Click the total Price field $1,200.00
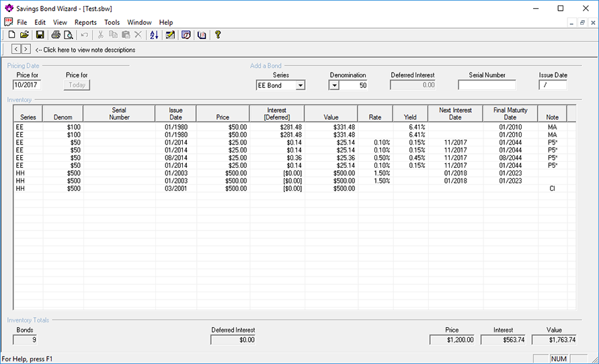 coord(452,340)
